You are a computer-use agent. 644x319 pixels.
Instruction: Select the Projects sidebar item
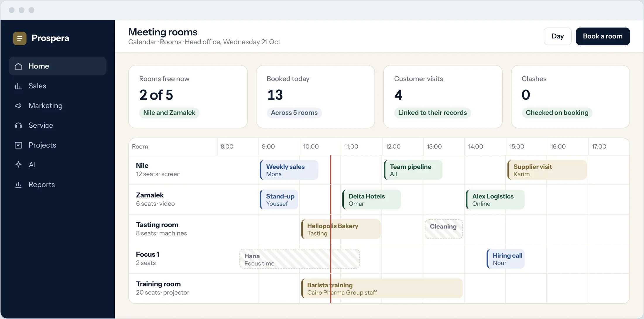pos(58,145)
